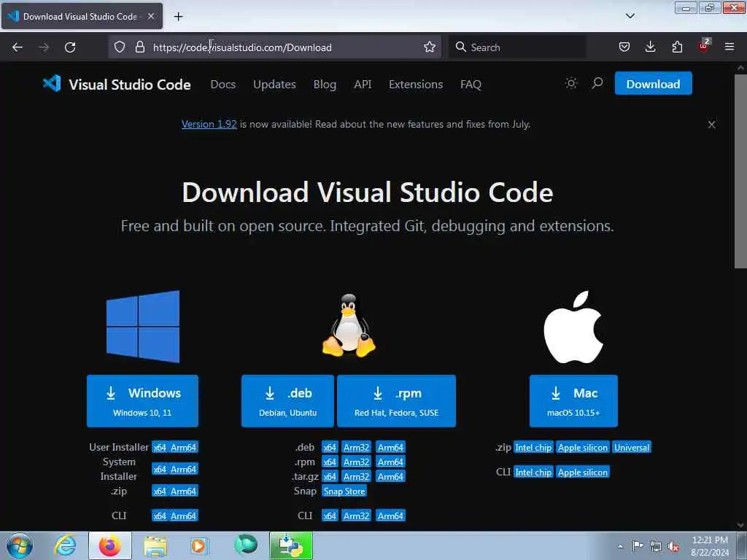747x560 pixels.
Task: Click the muted volume tray icon
Action: [673, 547]
